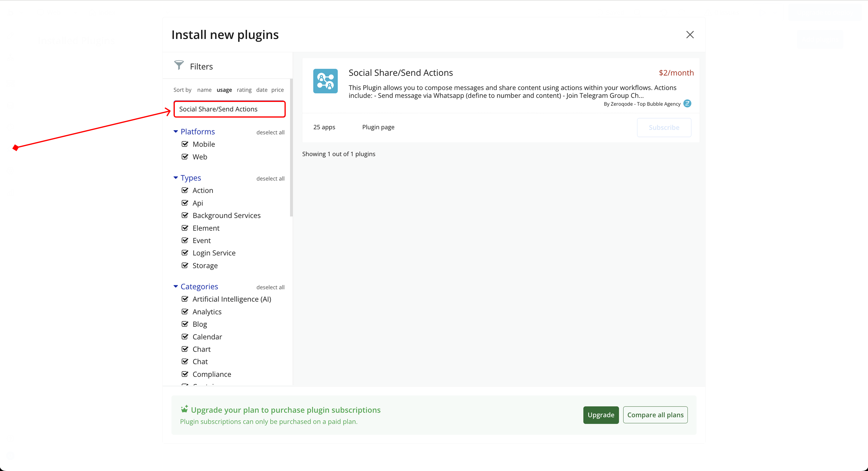Uncheck the Mobile platform checkbox
The width and height of the screenshot is (868, 471).
[185, 144]
